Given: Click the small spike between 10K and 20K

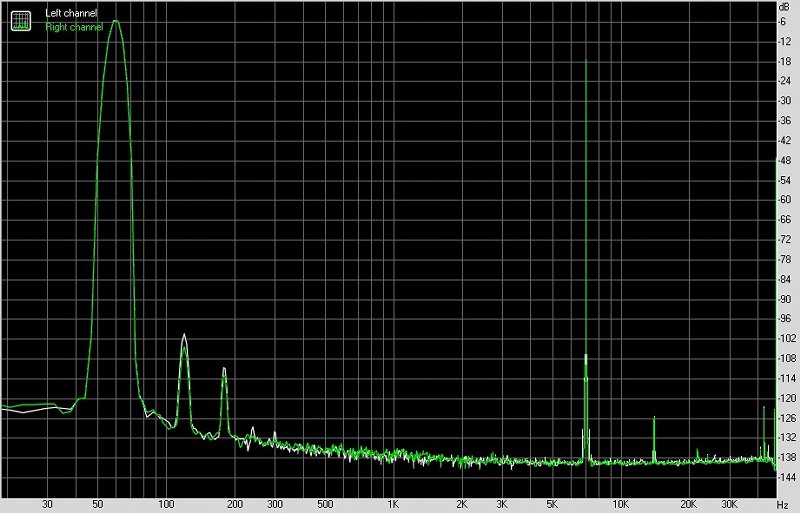Looking at the screenshot, I should tap(653, 418).
